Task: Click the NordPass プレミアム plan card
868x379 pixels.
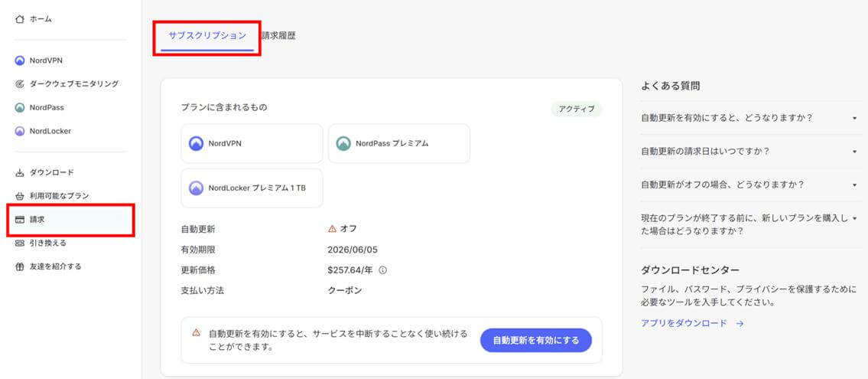Action: (399, 143)
